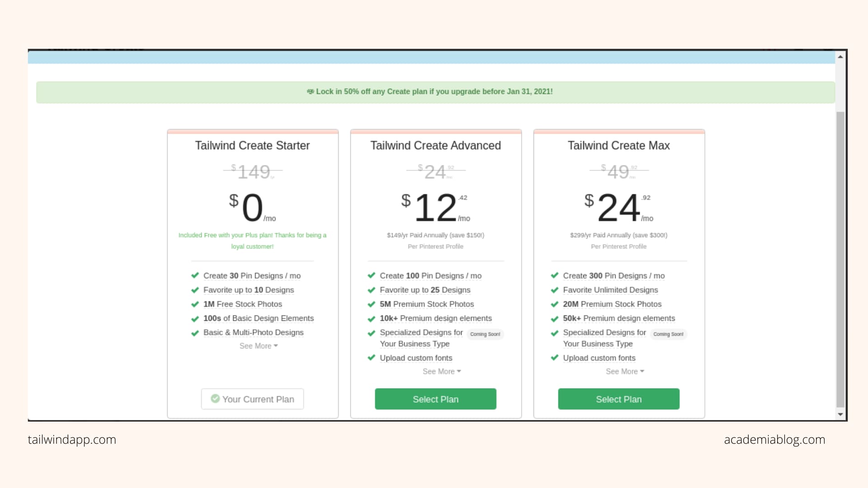Click checkmark beside Create 300 Pin Designs
This screenshot has height=488, width=868.
coord(555,275)
